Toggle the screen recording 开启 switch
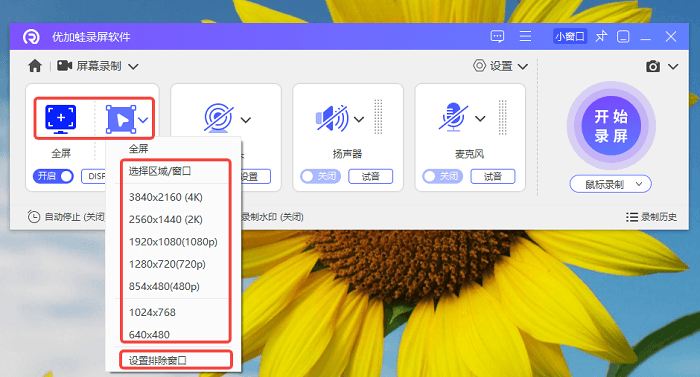 tap(53, 176)
